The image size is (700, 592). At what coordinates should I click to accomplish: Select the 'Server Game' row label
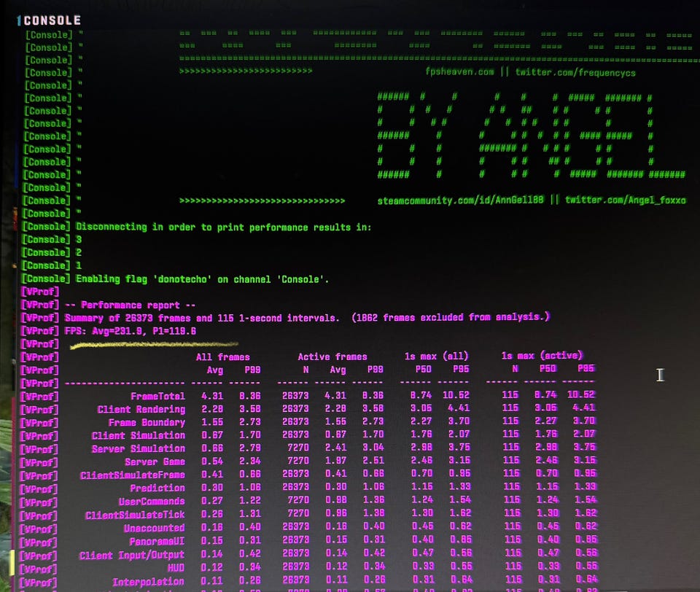(x=155, y=462)
